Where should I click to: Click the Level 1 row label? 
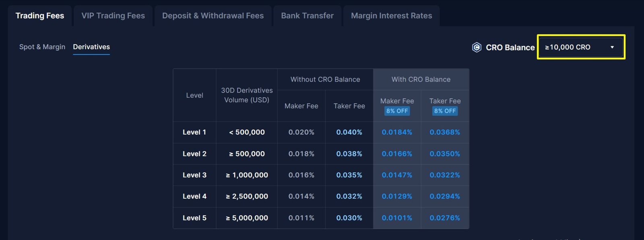pos(194,132)
